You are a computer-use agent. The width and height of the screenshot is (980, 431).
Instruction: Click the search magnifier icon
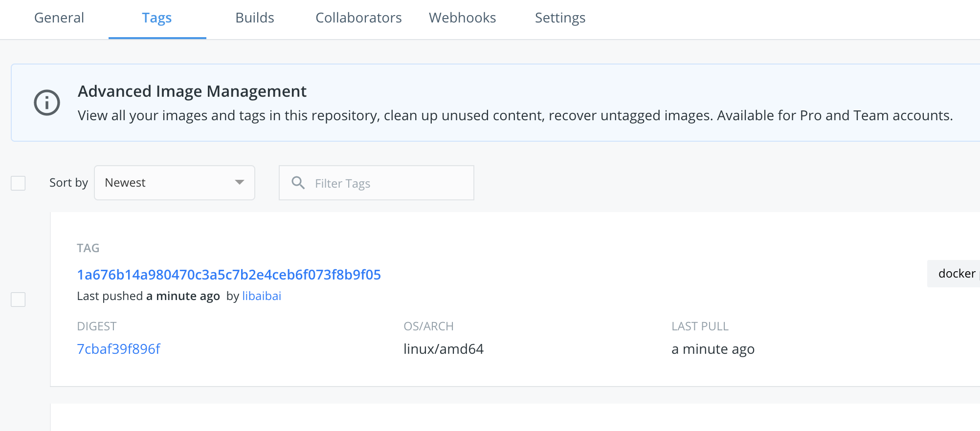point(298,183)
